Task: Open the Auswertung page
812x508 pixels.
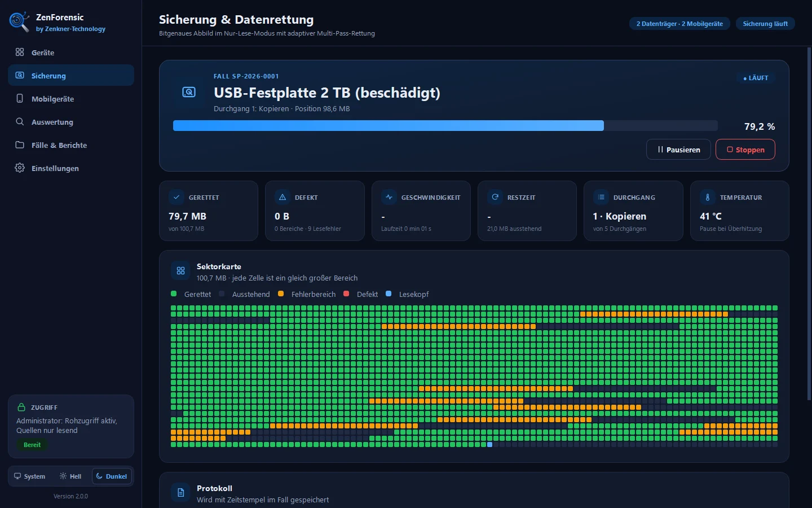Action: (70, 122)
